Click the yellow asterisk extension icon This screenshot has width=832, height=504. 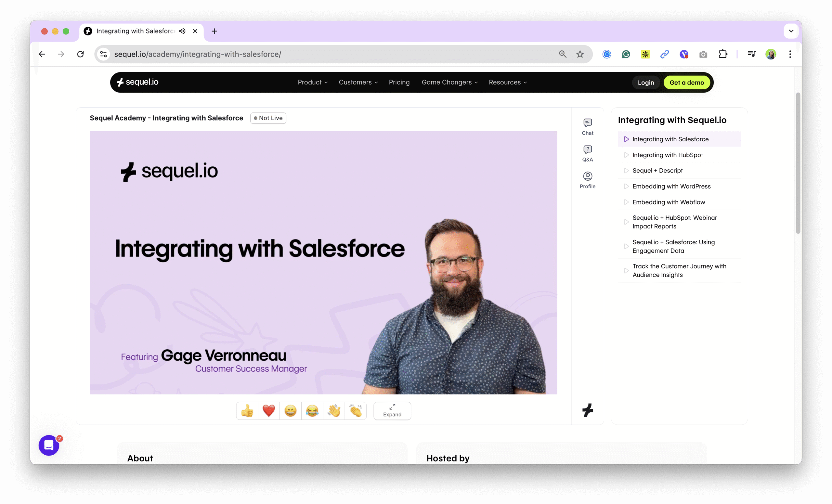tap(645, 54)
